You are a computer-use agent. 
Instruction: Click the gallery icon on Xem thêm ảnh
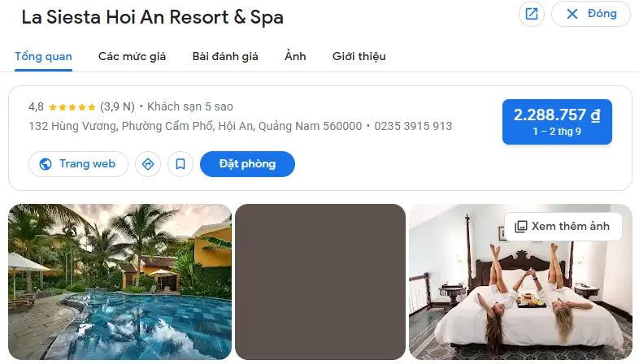pyautogui.click(x=521, y=227)
